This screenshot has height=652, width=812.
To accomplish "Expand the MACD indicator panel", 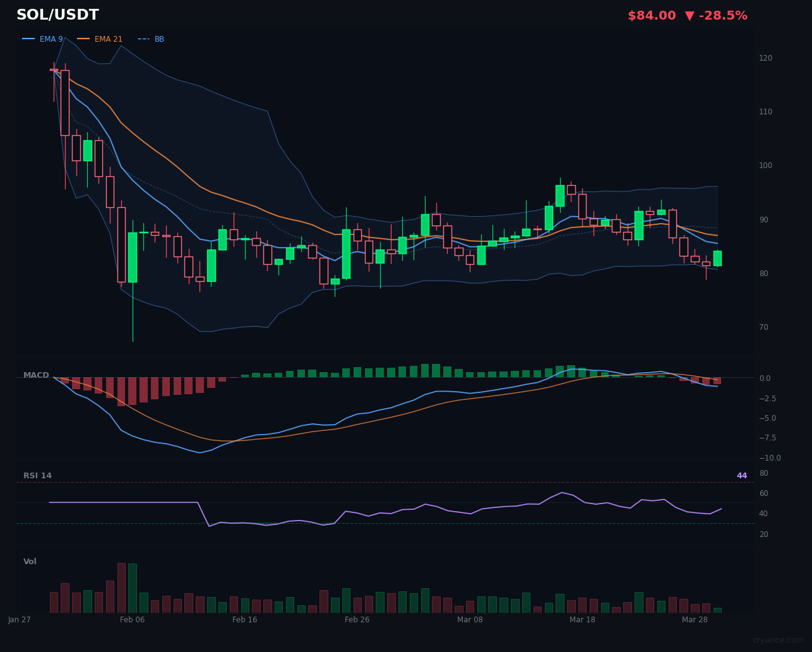I will 37,375.
